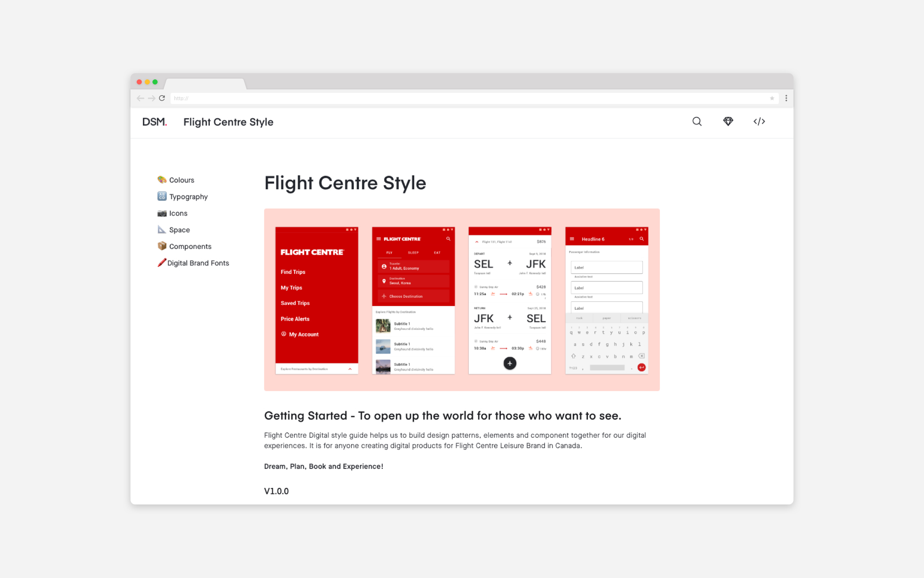Reload the page with the refresh icon

162,98
